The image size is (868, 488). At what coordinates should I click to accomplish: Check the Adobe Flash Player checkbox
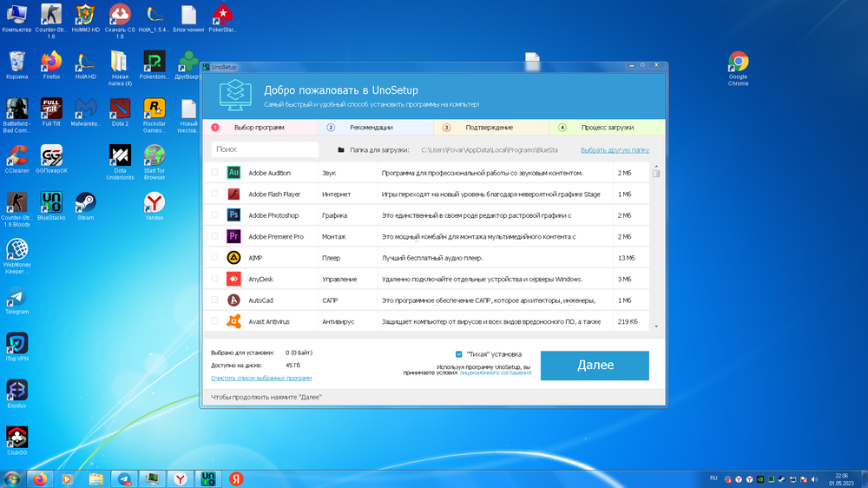[214, 194]
